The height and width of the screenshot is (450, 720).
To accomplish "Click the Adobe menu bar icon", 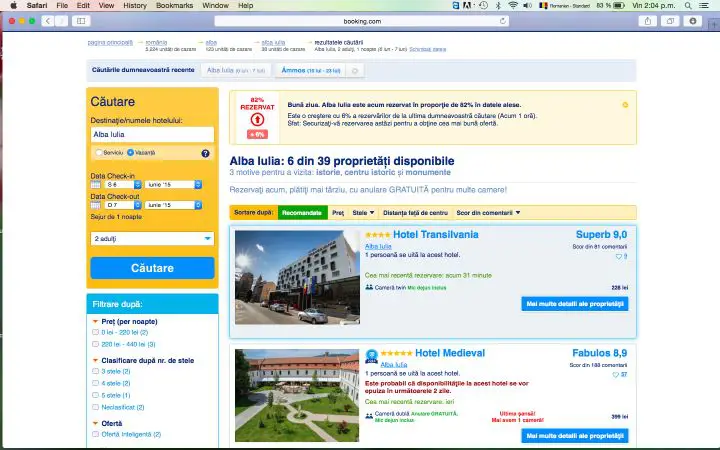I will coord(467,6).
